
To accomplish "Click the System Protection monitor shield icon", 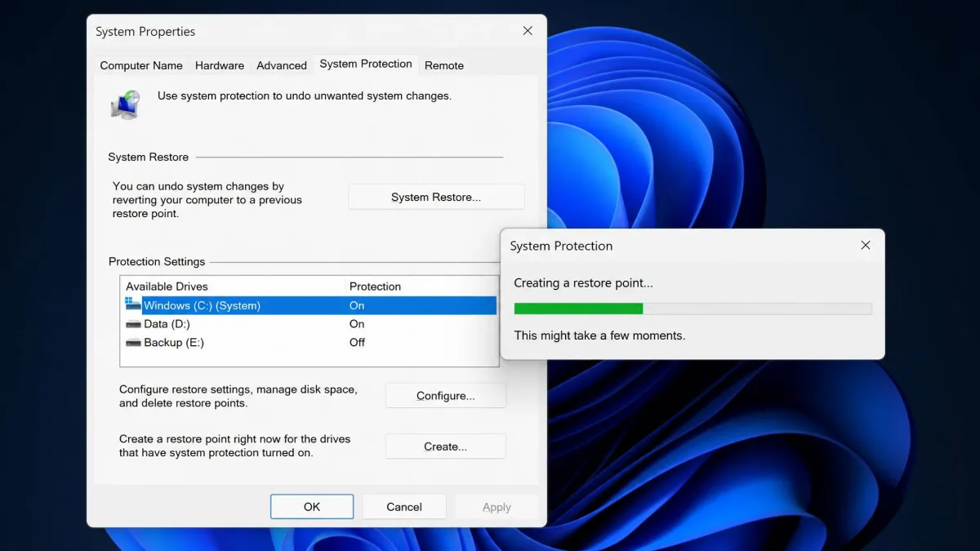I will tap(125, 104).
